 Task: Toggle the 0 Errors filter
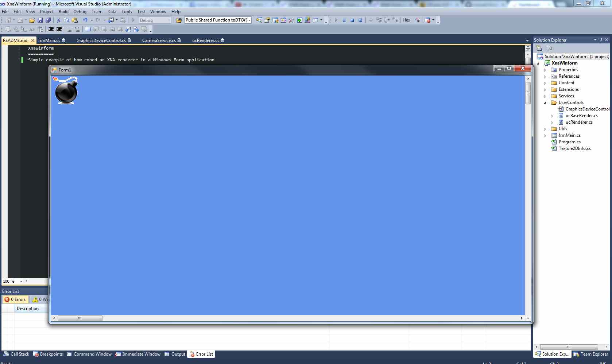[x=15, y=299]
